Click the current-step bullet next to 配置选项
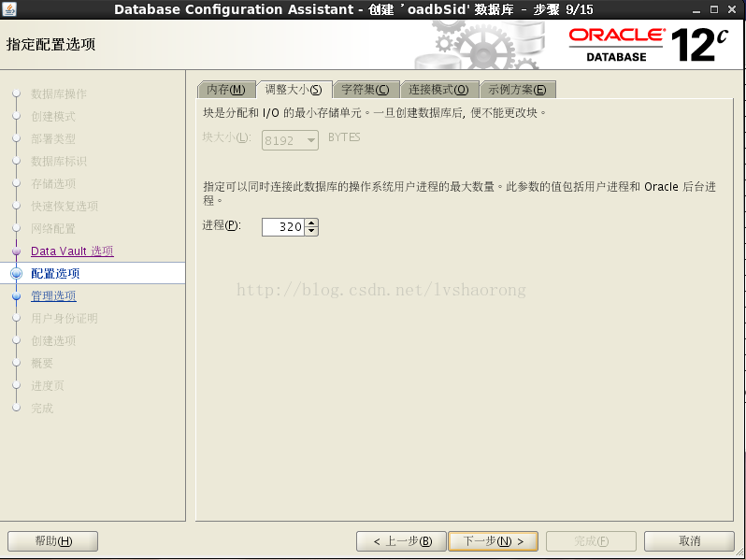This screenshot has height=560, width=746. [x=16, y=274]
